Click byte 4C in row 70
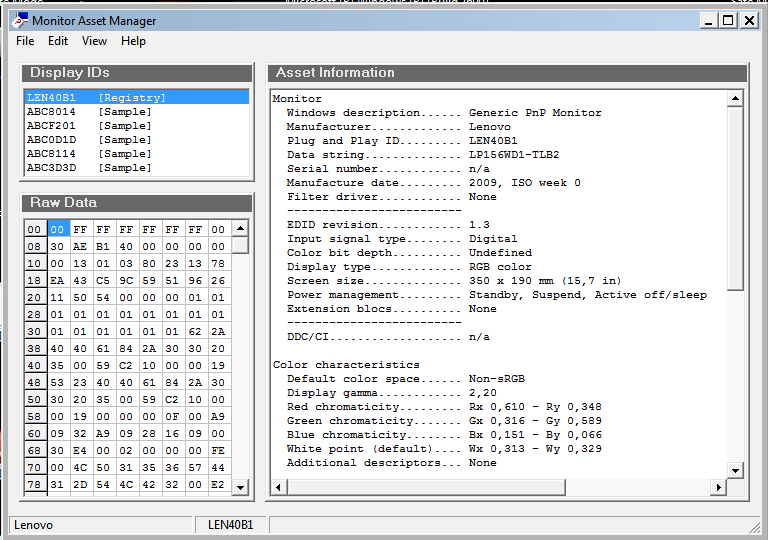Image resolution: width=768 pixels, height=540 pixels. [80, 467]
